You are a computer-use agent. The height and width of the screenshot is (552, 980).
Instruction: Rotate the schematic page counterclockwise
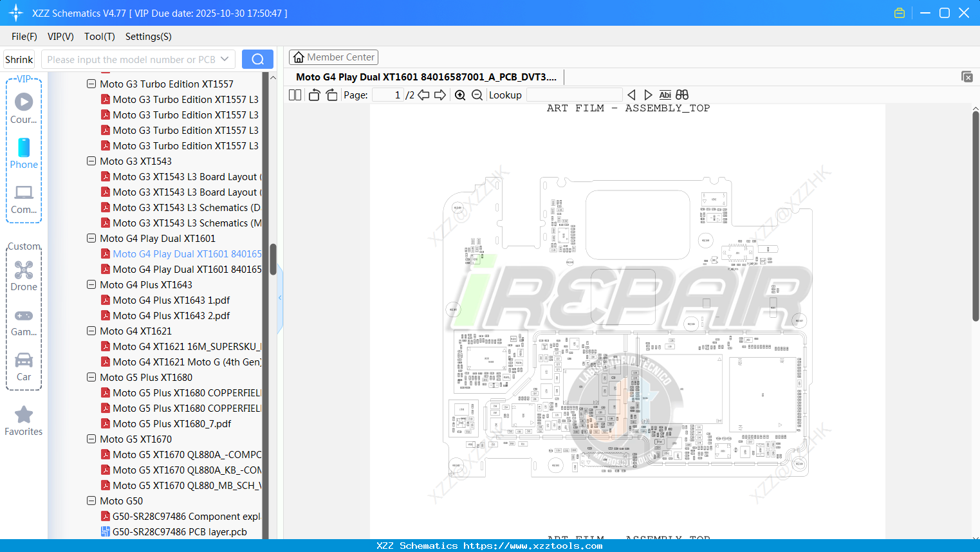pos(313,94)
